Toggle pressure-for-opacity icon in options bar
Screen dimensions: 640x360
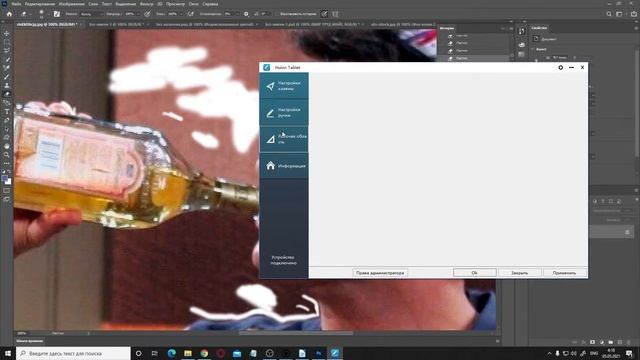[147, 14]
